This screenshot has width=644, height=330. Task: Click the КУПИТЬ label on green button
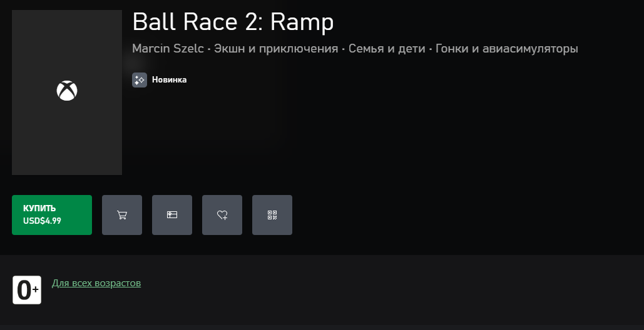(39, 208)
